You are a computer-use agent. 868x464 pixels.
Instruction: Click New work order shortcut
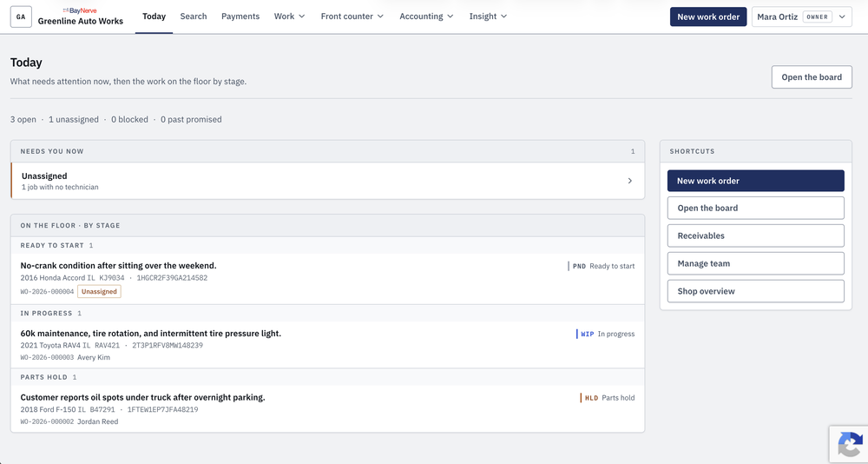tap(756, 181)
